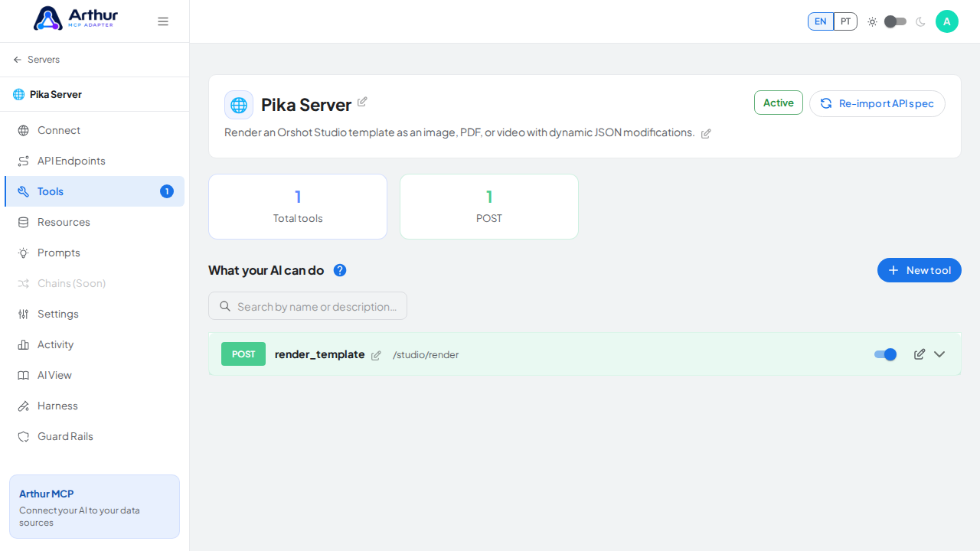The width and height of the screenshot is (980, 551).
Task: Edit the Pika Server name pencil icon
Action: point(362,102)
